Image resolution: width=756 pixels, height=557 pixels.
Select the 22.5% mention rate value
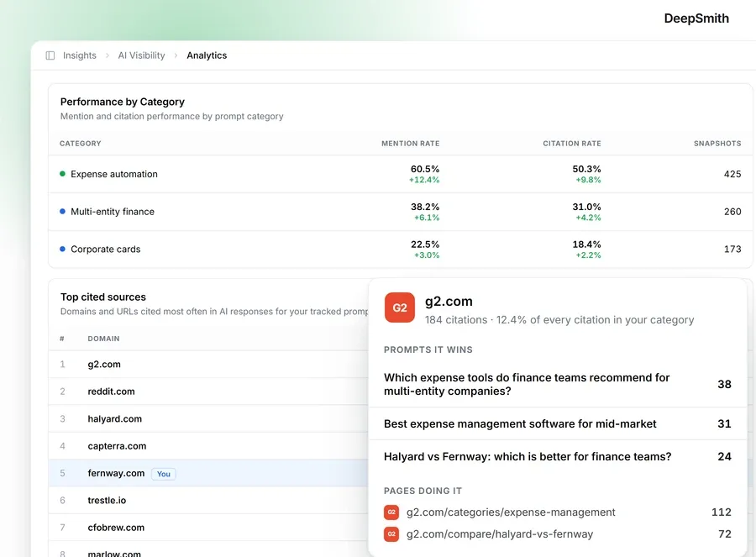coord(425,244)
